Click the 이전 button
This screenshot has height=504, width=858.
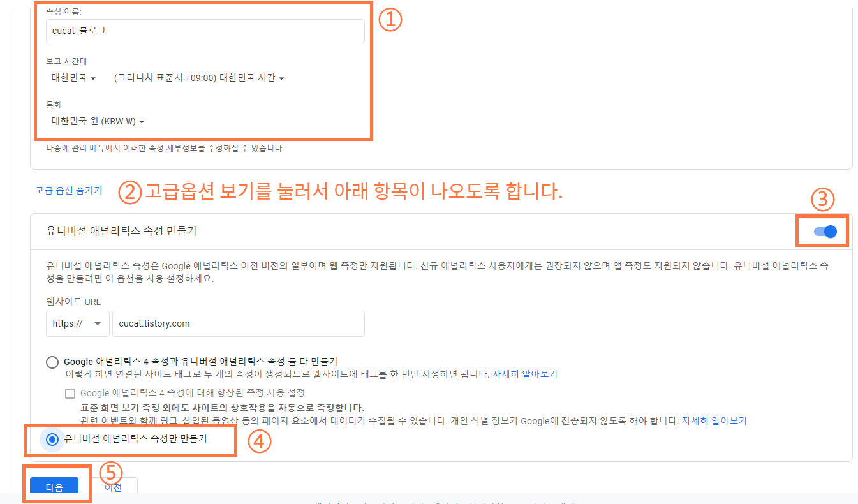point(113,487)
